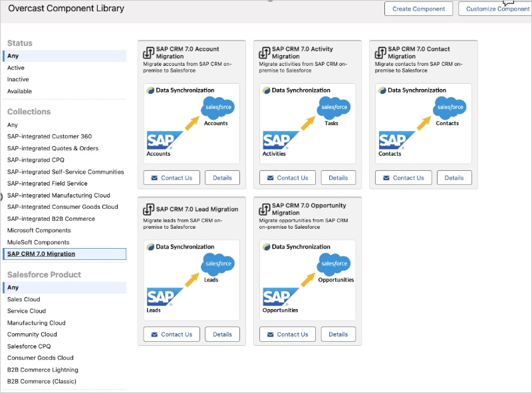532x393 pixels.
Task: Open SAP-integrated B2B Commerce collection
Action: (x=51, y=219)
